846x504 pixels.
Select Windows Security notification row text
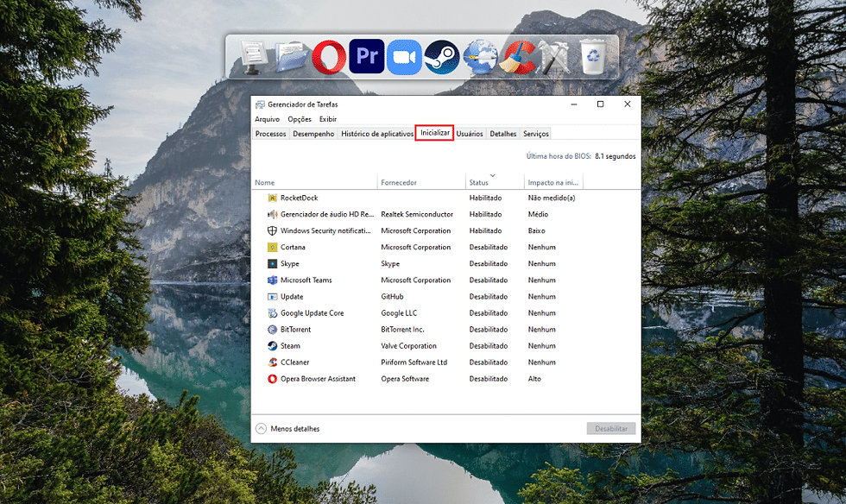pyautogui.click(x=325, y=230)
